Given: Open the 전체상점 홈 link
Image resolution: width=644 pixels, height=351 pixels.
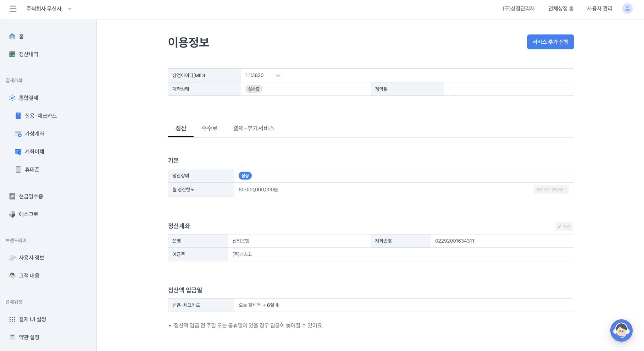Looking at the screenshot, I should [561, 9].
